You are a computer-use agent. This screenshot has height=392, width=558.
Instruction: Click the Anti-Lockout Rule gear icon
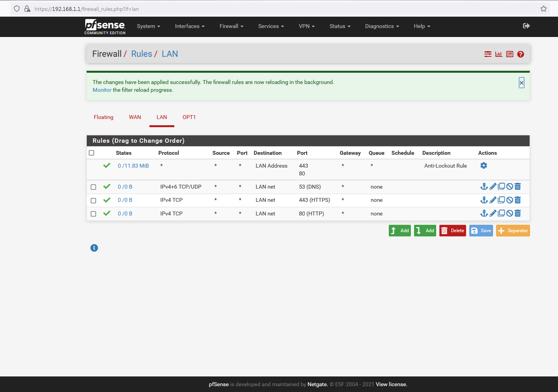(x=484, y=165)
